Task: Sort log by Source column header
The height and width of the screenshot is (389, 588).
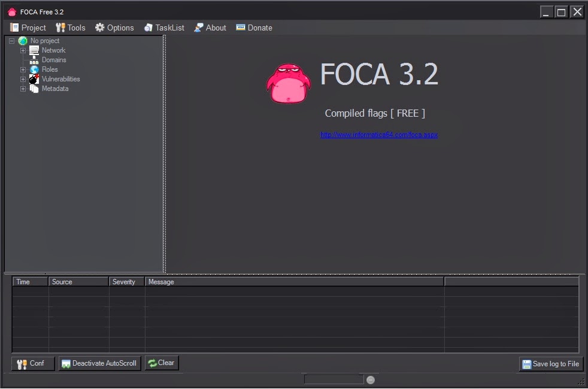Action: (78, 282)
